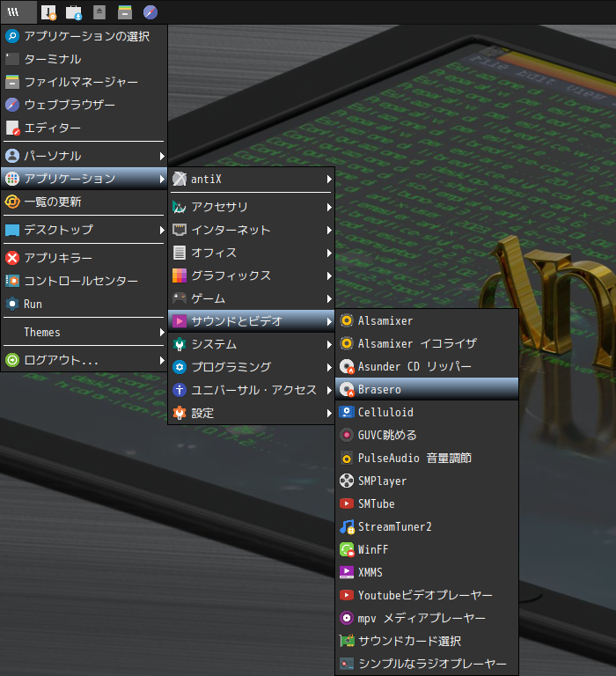The height and width of the screenshot is (676, 616).
Task: Click the StreamTuner2 music note icon
Action: (347, 526)
